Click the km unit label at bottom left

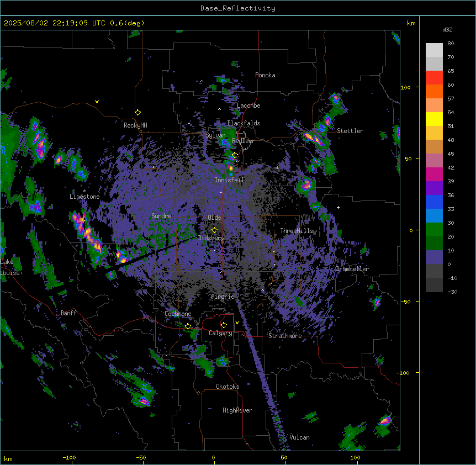(x=8, y=458)
